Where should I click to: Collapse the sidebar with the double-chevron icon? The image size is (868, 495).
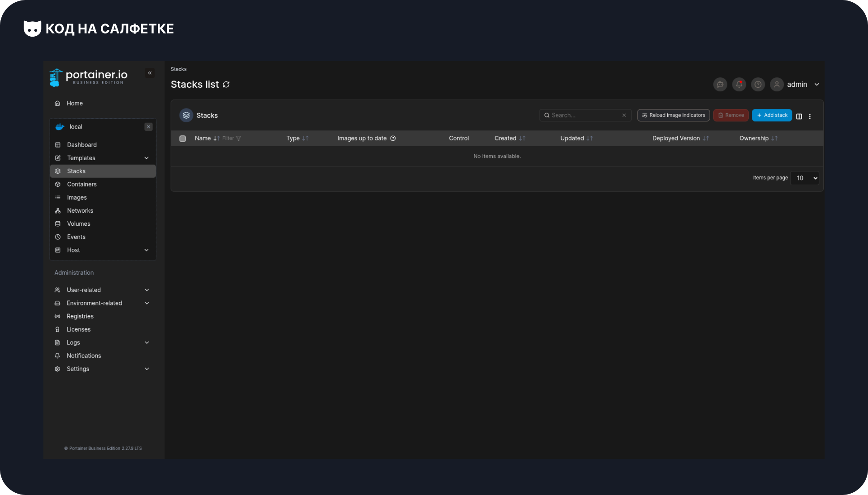[150, 73]
